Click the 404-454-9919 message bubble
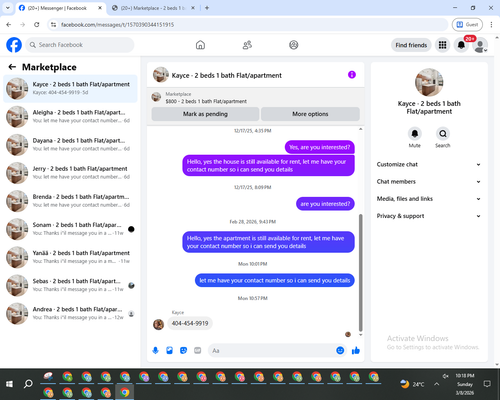Viewport: 500px width, 400px height. coord(190,323)
